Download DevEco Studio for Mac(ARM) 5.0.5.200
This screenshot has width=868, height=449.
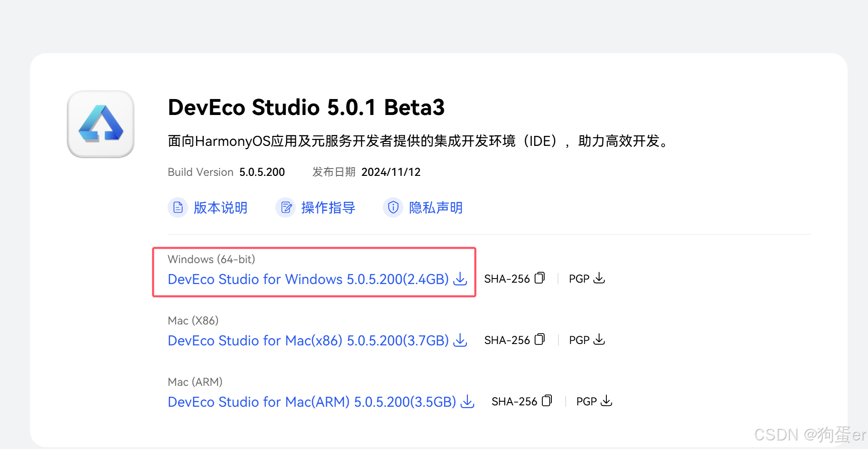pyautogui.click(x=312, y=402)
